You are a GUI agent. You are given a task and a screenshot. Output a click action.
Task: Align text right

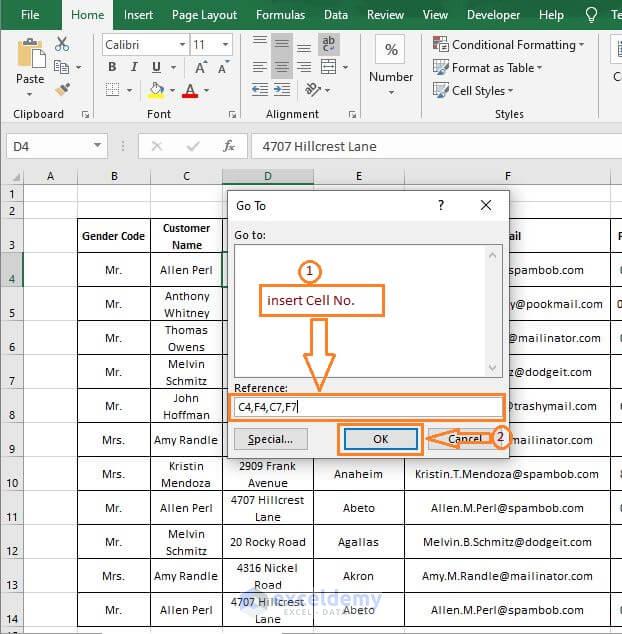(x=304, y=67)
